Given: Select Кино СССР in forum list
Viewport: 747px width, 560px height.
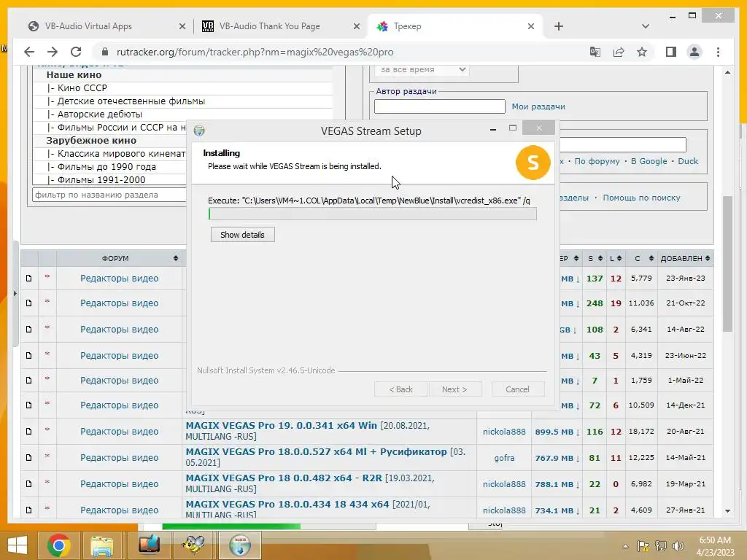Looking at the screenshot, I should coord(82,87).
